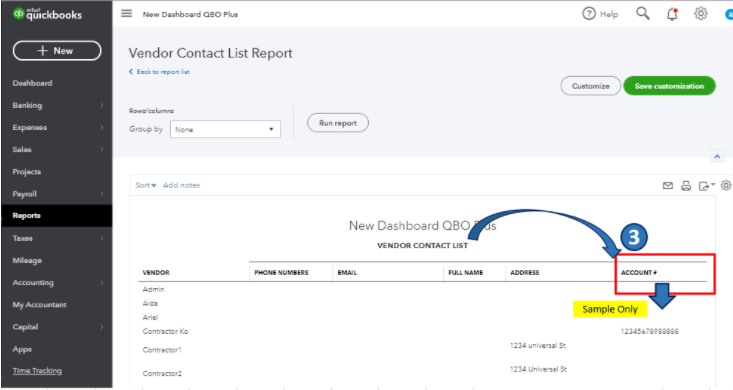Click the FULL NAME column header
733x390 pixels.
(466, 273)
